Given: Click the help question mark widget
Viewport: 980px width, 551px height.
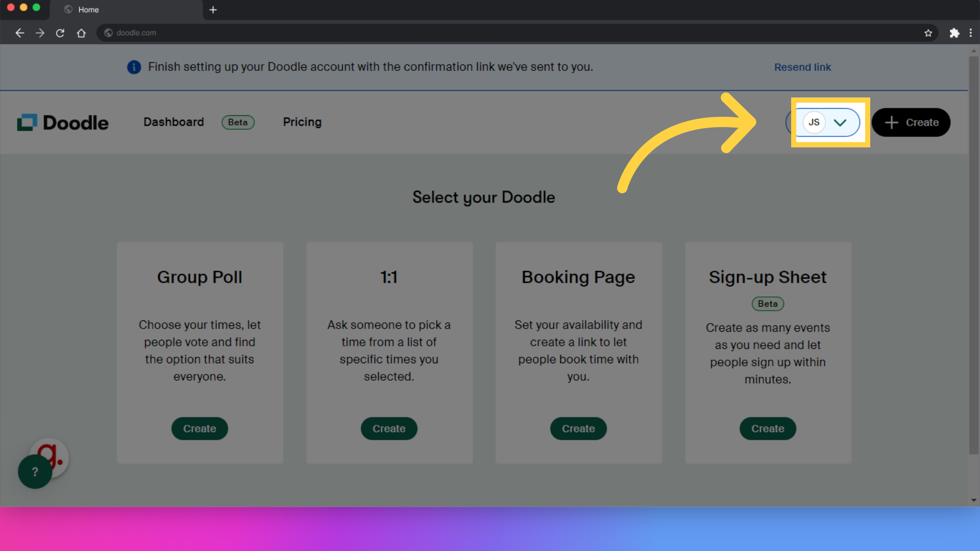Looking at the screenshot, I should coord(35,471).
